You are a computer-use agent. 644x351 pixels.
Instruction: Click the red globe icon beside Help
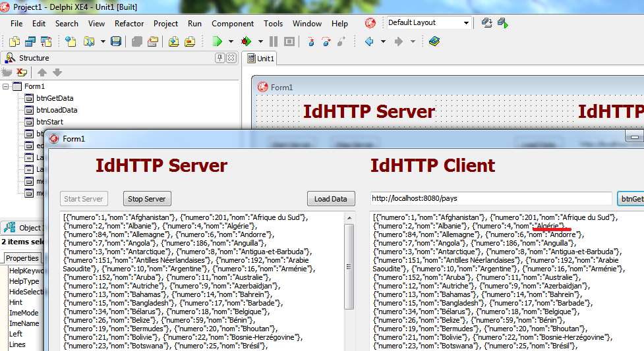tap(370, 23)
